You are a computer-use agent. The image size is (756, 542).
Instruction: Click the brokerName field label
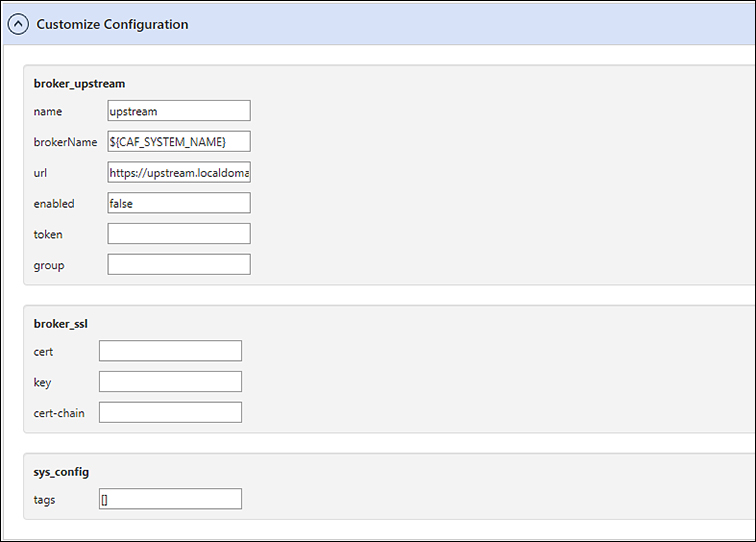pyautogui.click(x=65, y=142)
